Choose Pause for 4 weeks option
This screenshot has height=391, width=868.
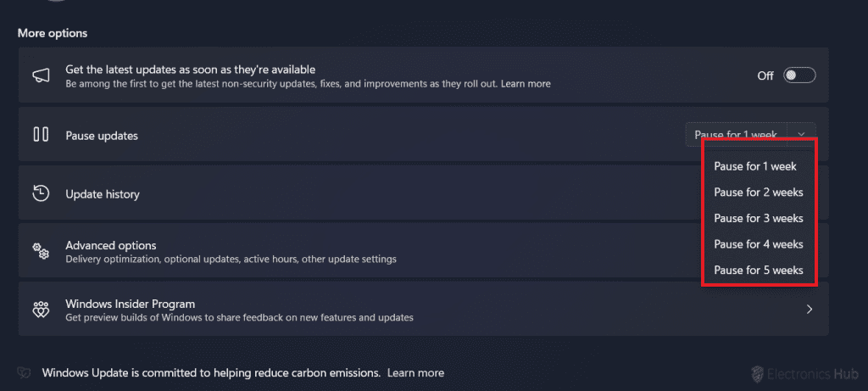coord(759,244)
